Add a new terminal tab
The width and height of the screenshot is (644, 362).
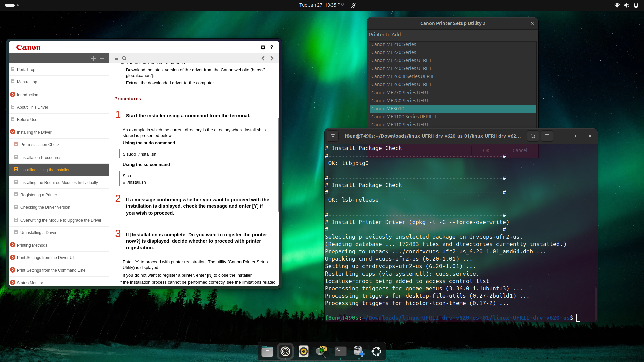(x=333, y=136)
